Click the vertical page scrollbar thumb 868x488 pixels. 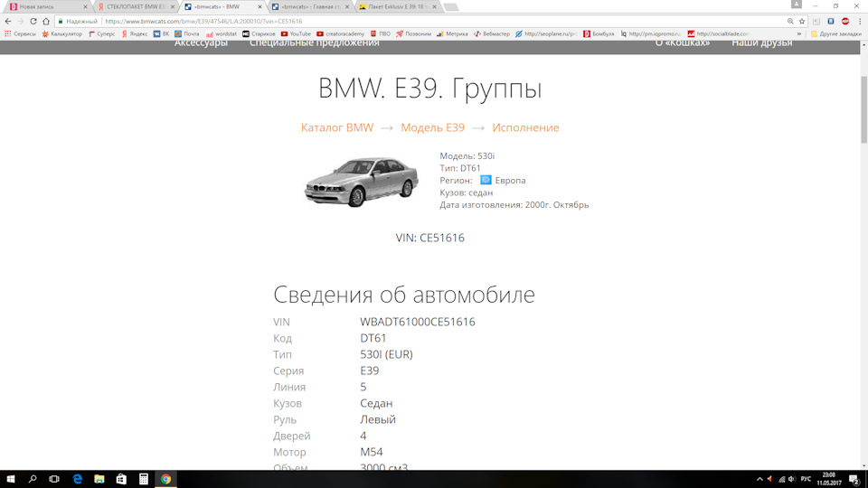(x=863, y=109)
